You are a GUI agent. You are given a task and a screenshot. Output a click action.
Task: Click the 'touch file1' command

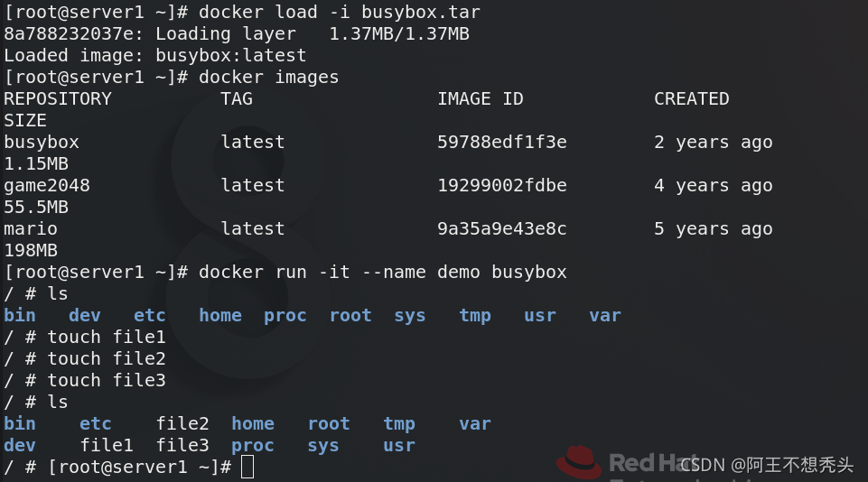click(107, 337)
